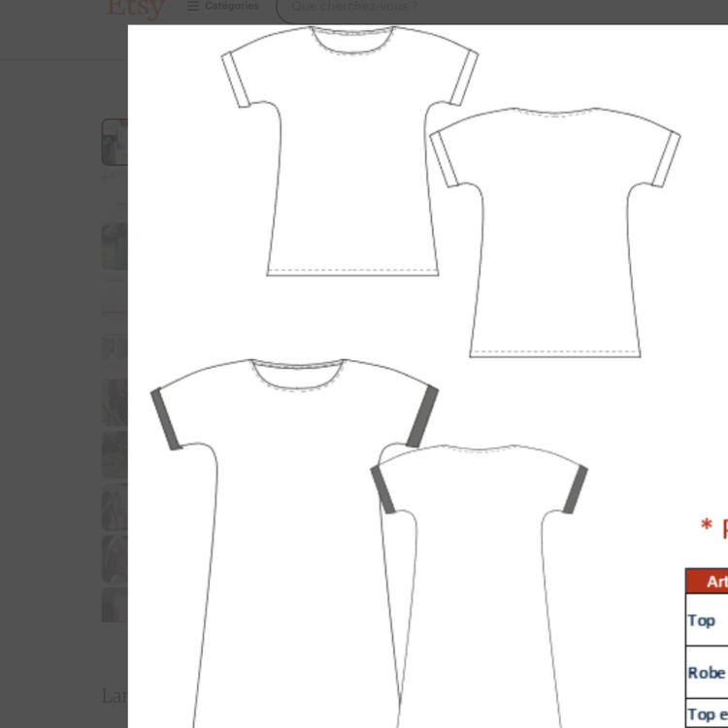Screen dimensions: 728x728
Task: Select the first thumbnail in the gallery strip
Action: (x=115, y=142)
